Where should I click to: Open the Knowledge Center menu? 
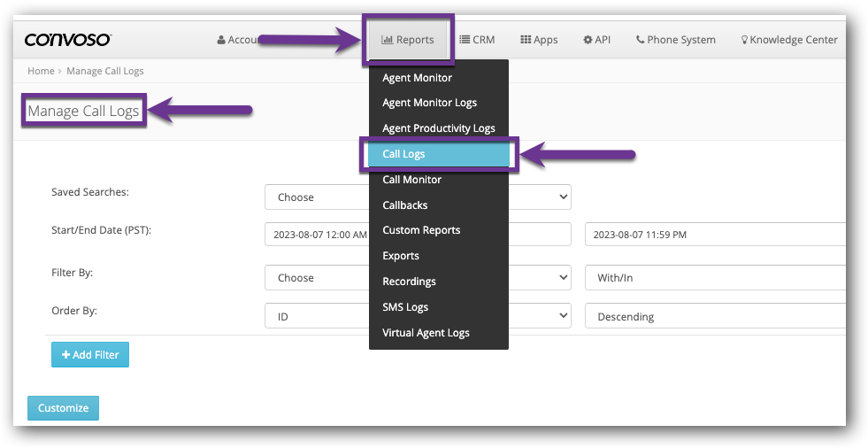tap(789, 40)
